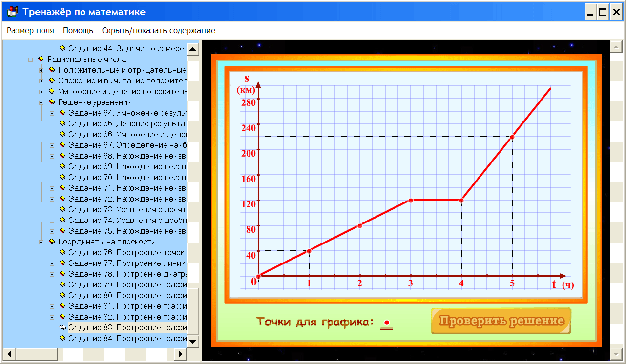
Task: Open Задание 80. Построение графи
Action: click(x=127, y=295)
